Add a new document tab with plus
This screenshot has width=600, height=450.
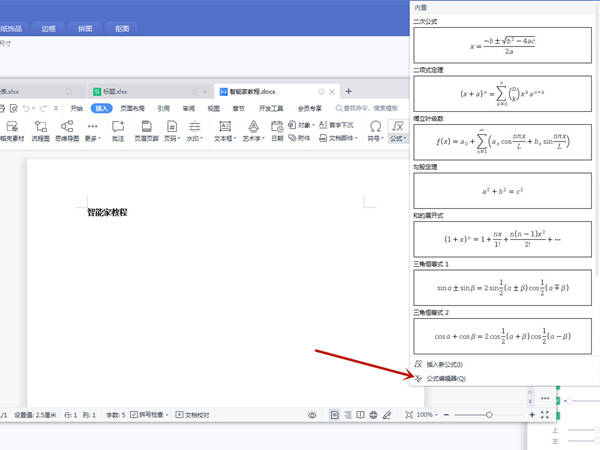(x=348, y=91)
